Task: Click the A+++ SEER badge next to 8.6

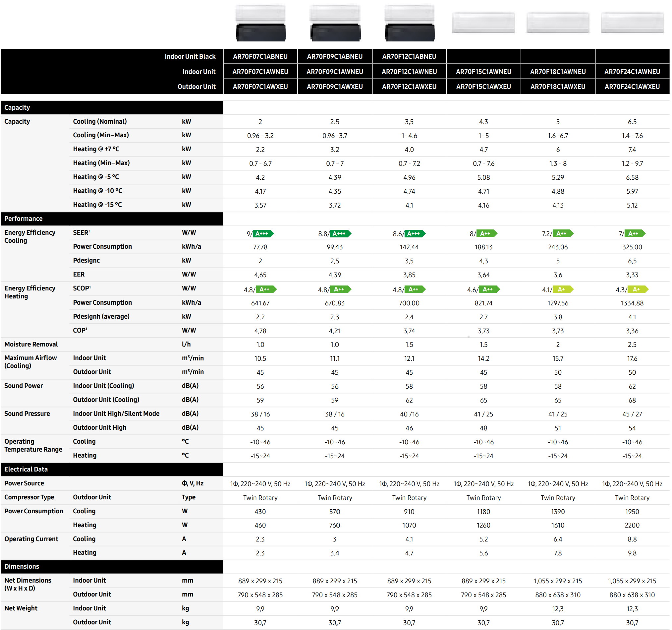Action: pos(415,233)
